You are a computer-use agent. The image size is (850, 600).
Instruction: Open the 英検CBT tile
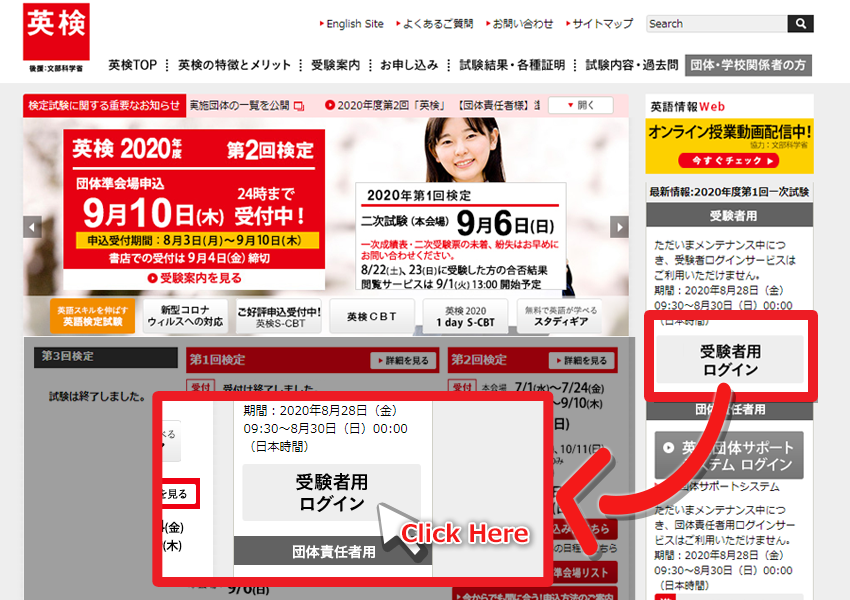pyautogui.click(x=372, y=316)
